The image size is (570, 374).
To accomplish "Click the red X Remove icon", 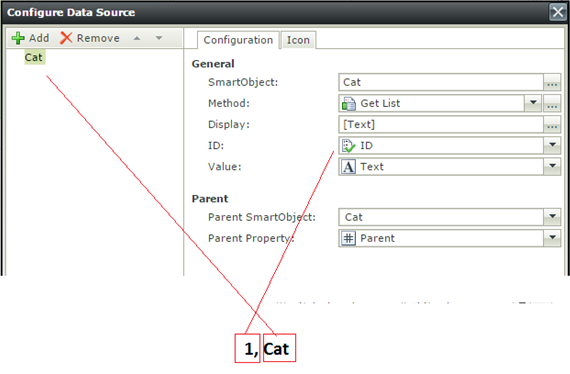I will [x=66, y=38].
